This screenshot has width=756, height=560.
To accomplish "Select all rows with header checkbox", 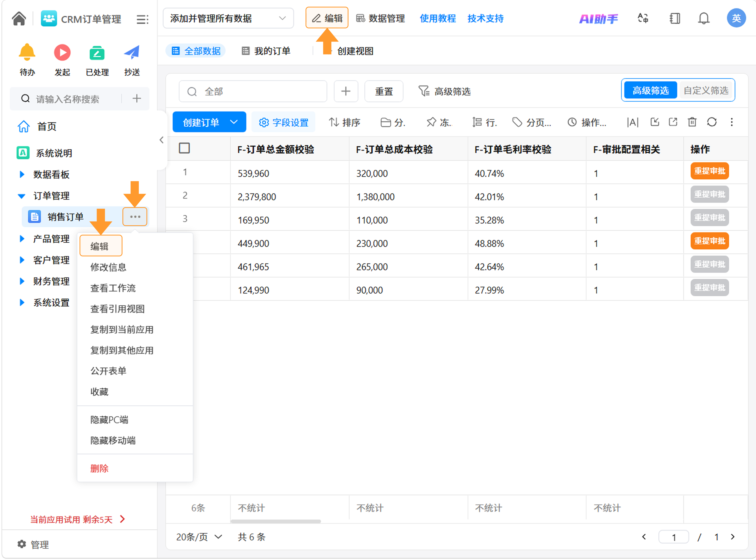I will 184,148.
